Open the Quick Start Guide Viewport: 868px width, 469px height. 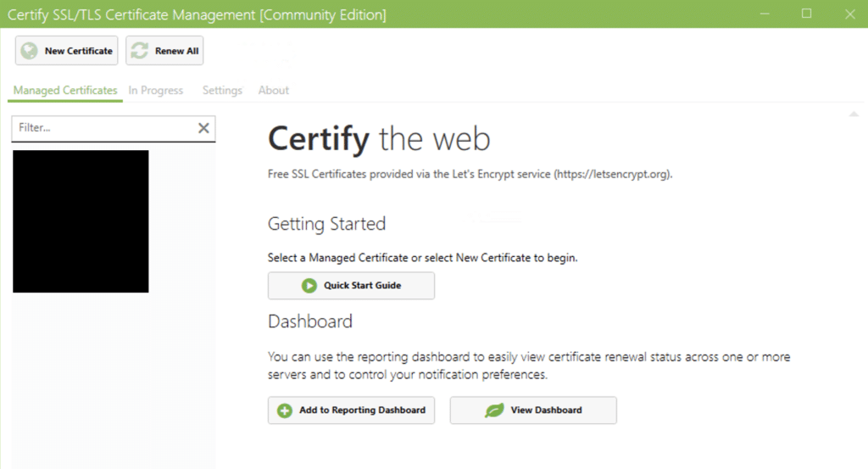pyautogui.click(x=351, y=286)
